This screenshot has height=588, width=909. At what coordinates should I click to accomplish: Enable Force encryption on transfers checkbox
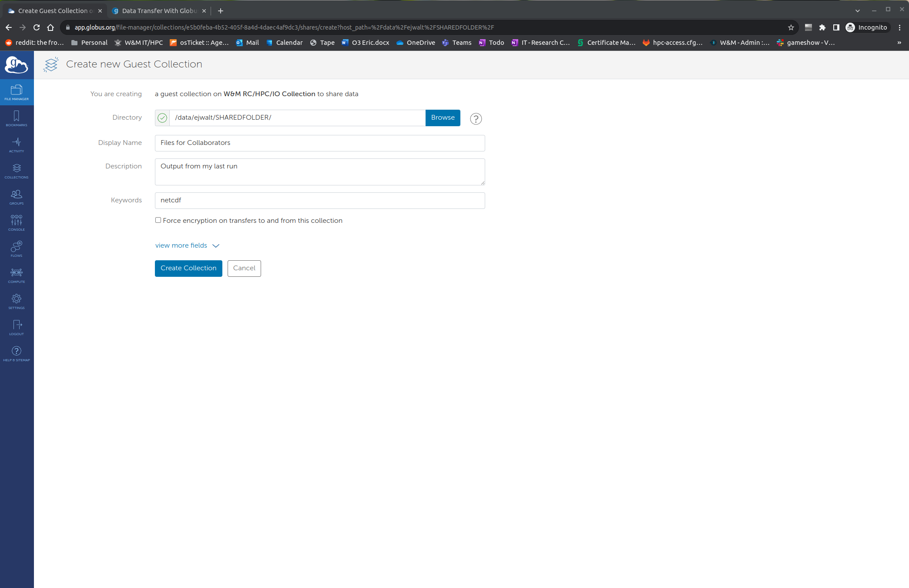point(158,220)
